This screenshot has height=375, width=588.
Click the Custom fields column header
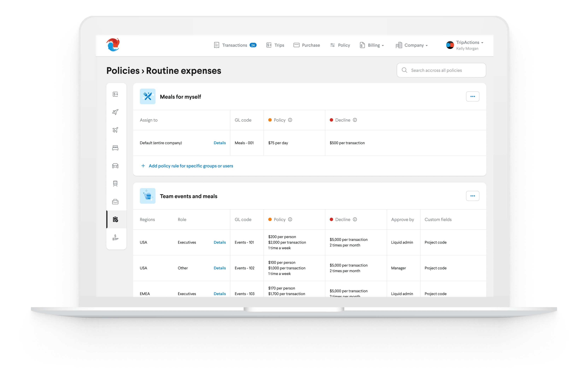coord(438,219)
